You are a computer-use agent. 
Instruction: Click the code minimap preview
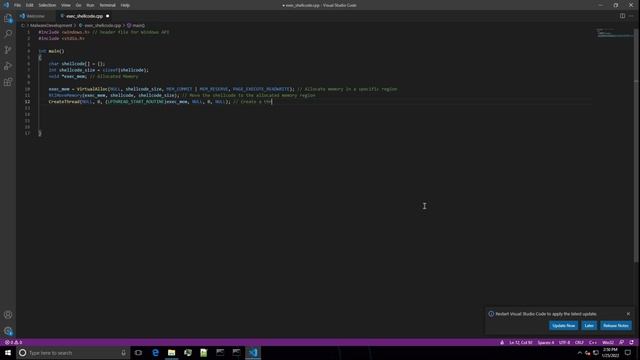pyautogui.click(x=614, y=33)
